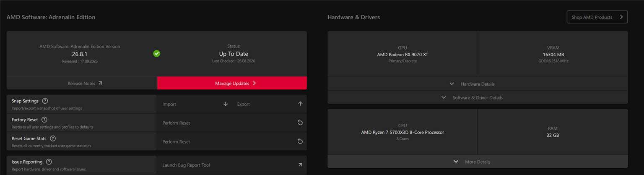Open help for Reset Game Stats

(52, 138)
